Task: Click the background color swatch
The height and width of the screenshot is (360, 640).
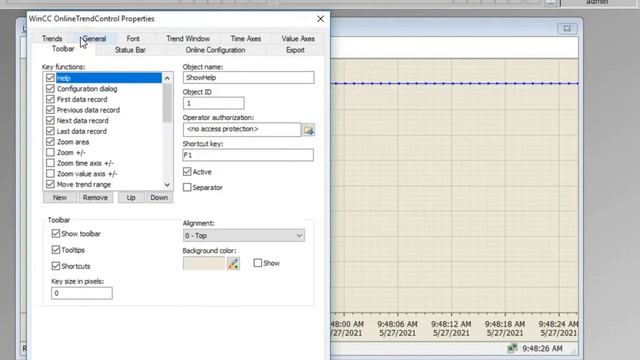Action: (204, 263)
